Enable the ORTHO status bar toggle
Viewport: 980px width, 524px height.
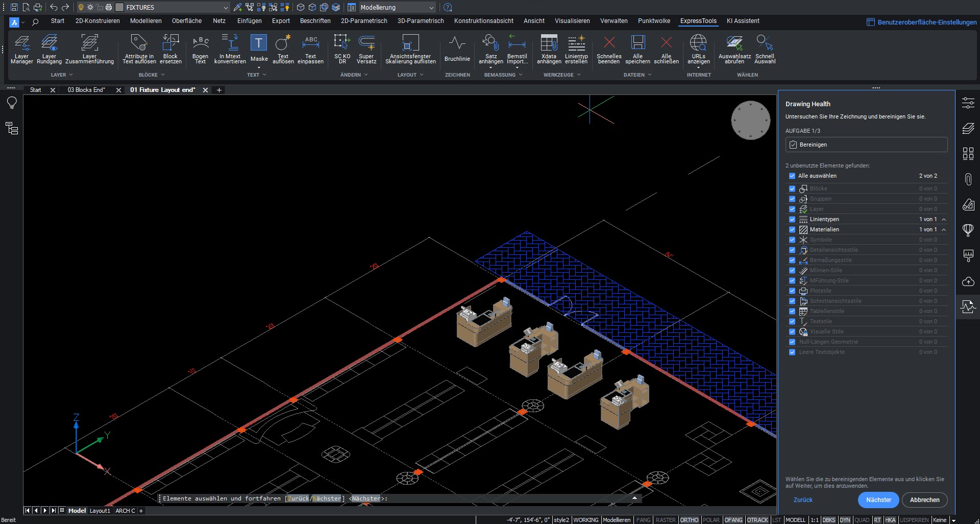point(689,520)
